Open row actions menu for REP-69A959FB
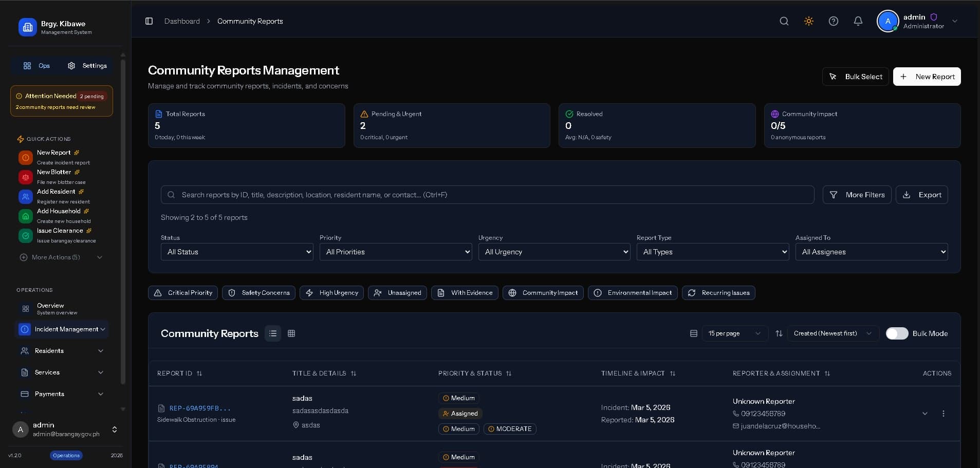Image resolution: width=980 pixels, height=468 pixels. pos(943,414)
